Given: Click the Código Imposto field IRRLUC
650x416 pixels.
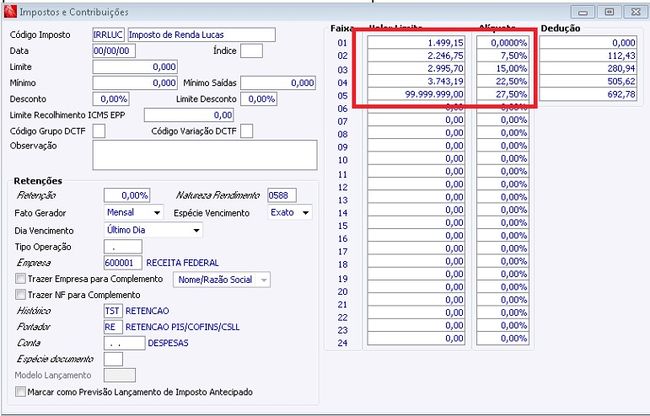Looking at the screenshot, I should coord(108,35).
